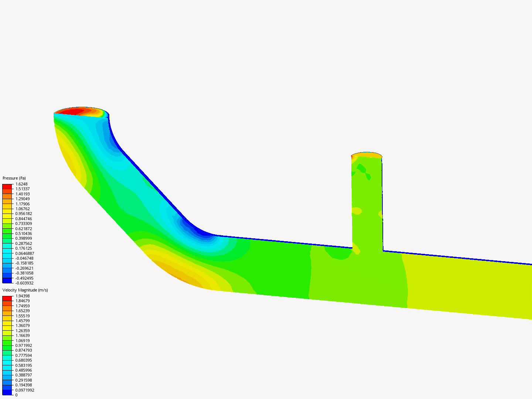Click the velocity value 1.45799

click(x=23, y=321)
